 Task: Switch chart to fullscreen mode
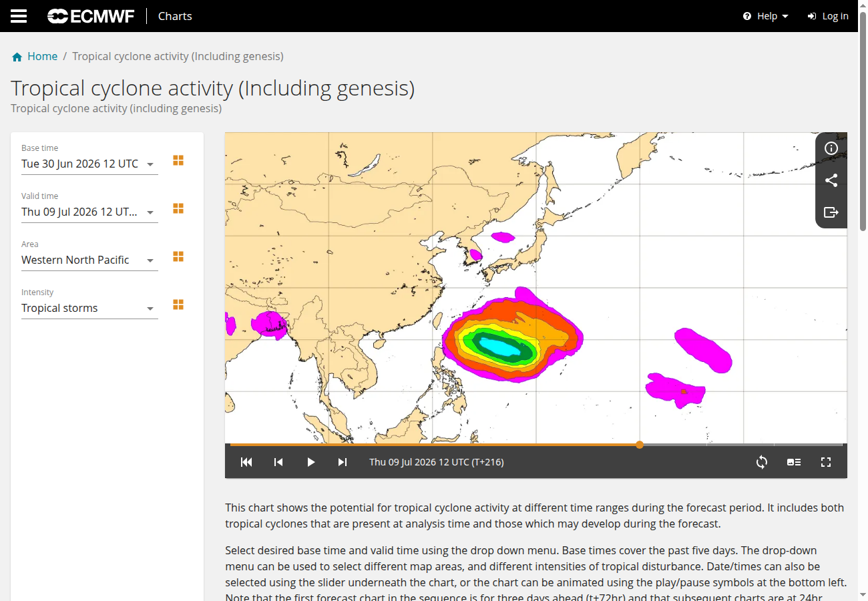click(x=826, y=462)
